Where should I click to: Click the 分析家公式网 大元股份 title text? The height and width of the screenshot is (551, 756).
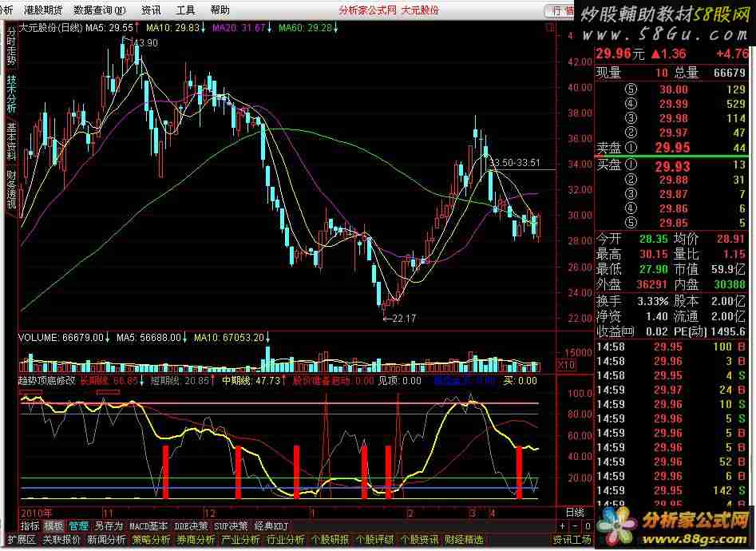389,10
